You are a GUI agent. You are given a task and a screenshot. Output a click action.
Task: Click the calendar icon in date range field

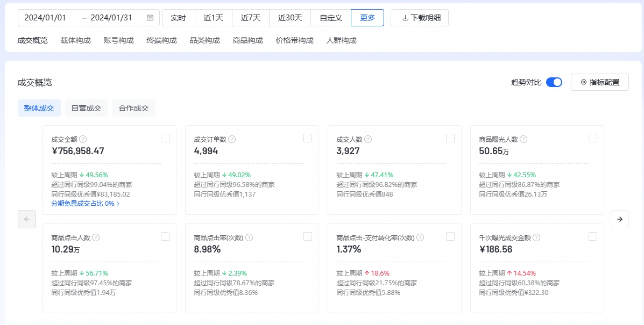pos(150,18)
